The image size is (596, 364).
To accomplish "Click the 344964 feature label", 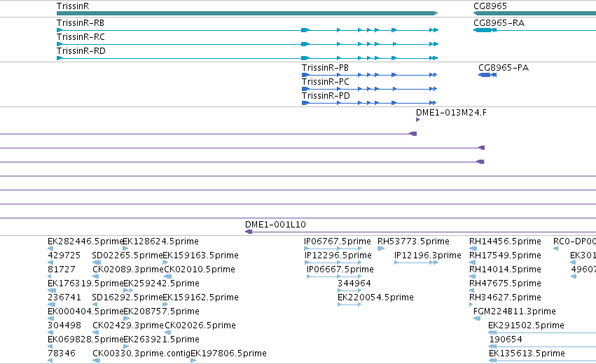I will tap(354, 283).
